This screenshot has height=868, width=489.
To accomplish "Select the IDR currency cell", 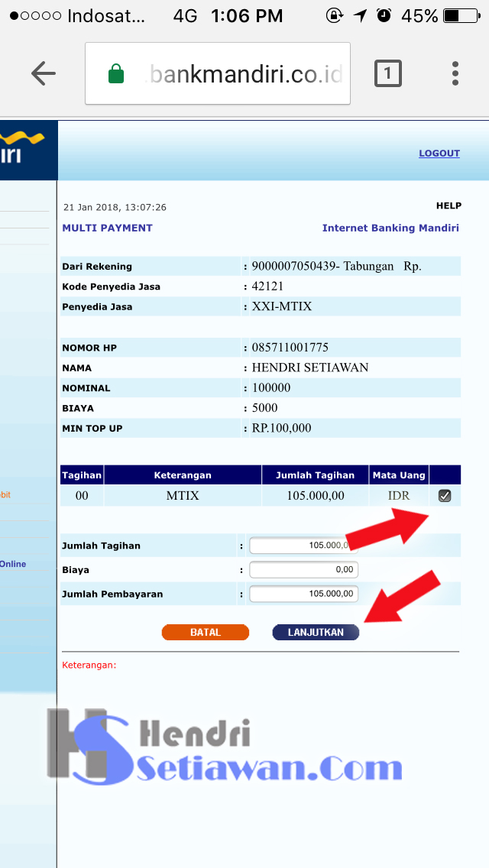I will pos(400,495).
